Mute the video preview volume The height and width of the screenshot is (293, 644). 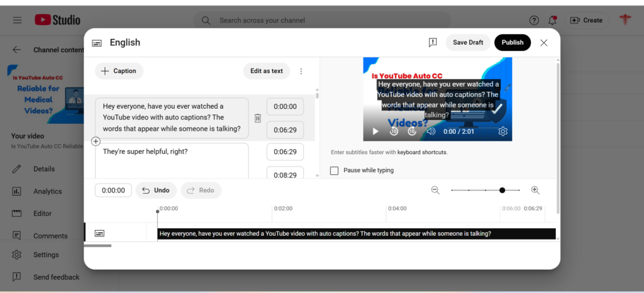[x=431, y=131]
